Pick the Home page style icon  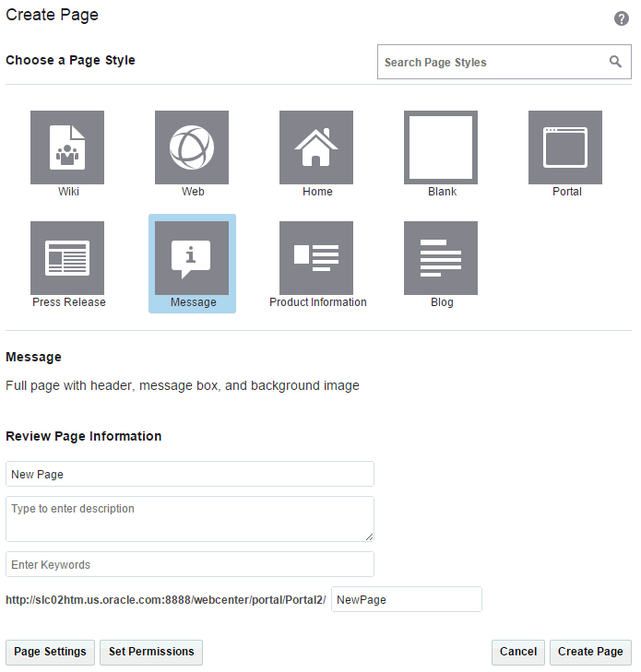(316, 147)
